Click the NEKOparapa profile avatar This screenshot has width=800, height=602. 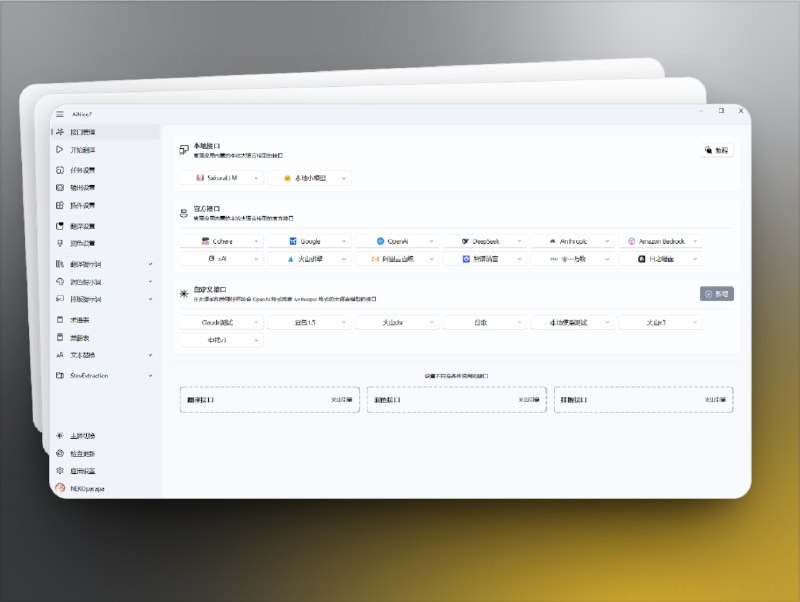click(x=61, y=488)
